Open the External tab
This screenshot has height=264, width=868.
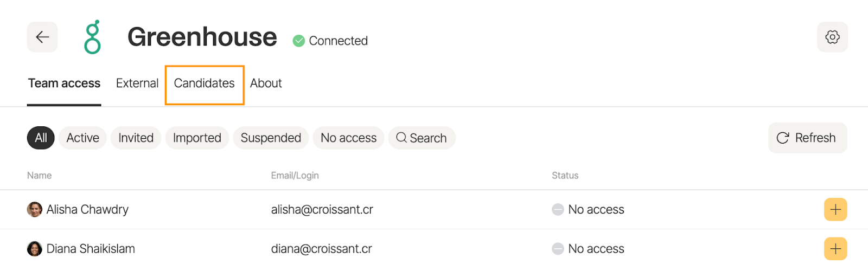pyautogui.click(x=137, y=83)
